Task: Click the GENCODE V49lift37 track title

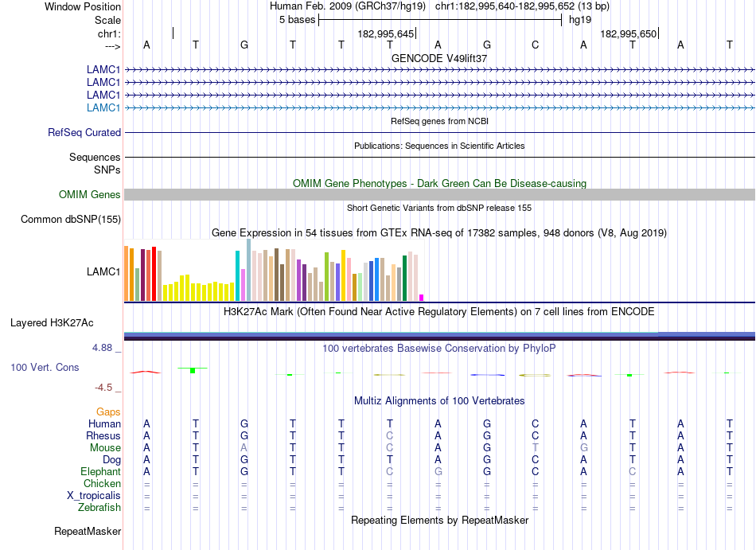Action: (x=439, y=58)
